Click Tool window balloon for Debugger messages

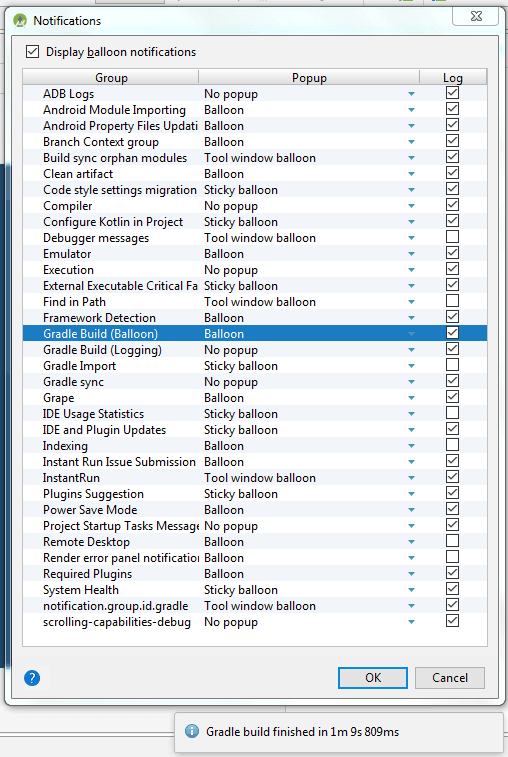260,238
